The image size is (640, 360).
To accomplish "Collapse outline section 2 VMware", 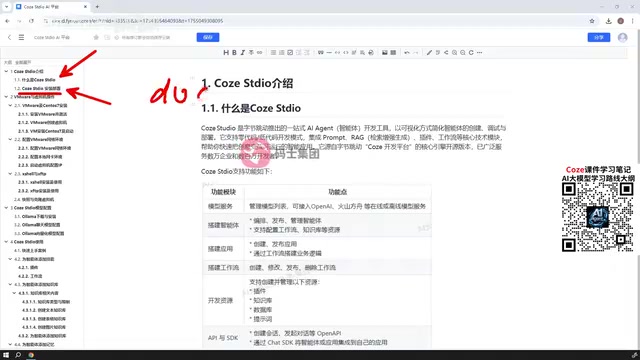I will [x=6, y=97].
